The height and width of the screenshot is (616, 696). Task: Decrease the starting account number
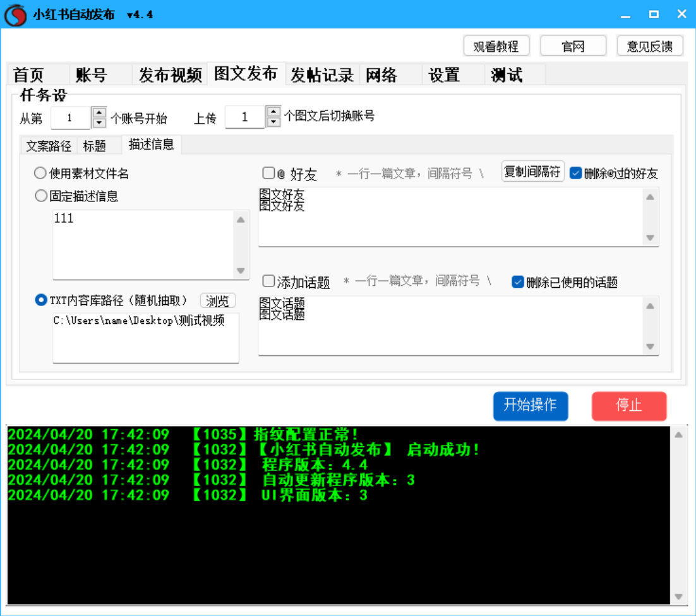coord(99,122)
